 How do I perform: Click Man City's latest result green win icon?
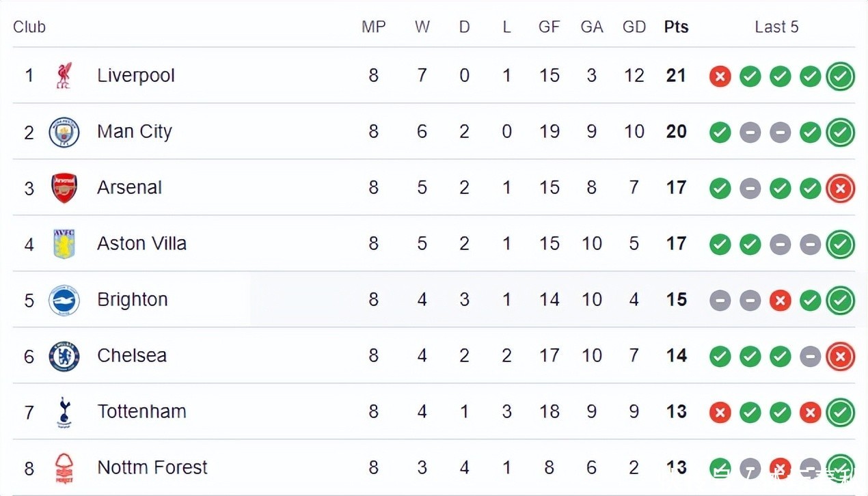pos(840,132)
